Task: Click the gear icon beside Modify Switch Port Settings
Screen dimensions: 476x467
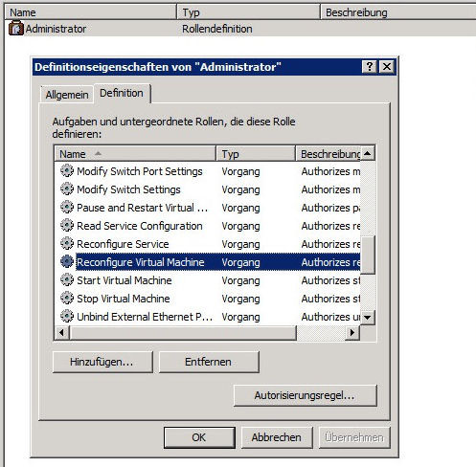Action: [x=67, y=170]
